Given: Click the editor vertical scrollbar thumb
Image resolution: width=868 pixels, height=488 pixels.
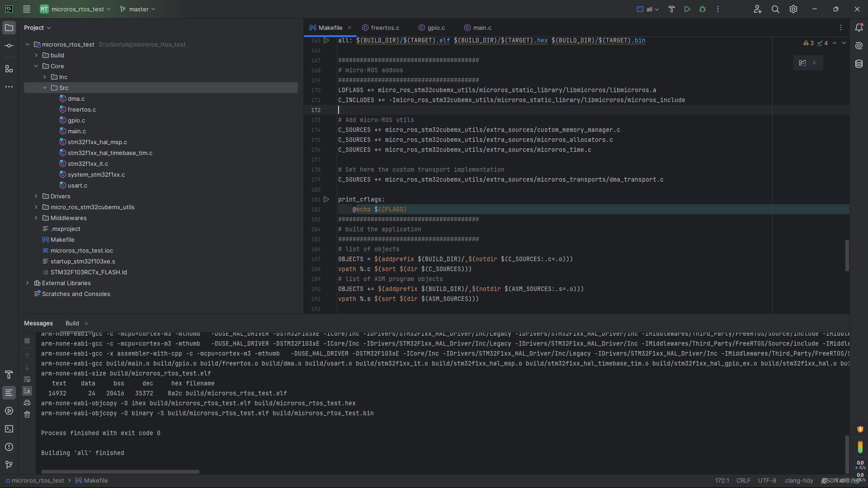Looking at the screenshot, I should 847,255.
